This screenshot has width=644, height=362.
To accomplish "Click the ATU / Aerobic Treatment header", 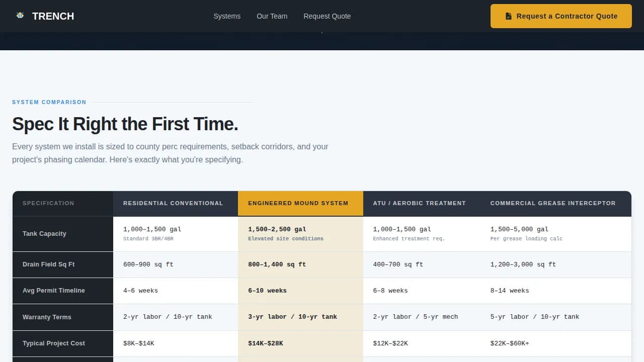I will [x=419, y=203].
